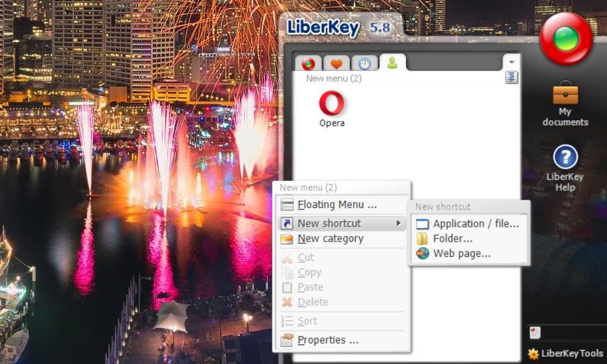Click the Paste menu entry
The width and height of the screenshot is (607, 364).
point(342,287)
